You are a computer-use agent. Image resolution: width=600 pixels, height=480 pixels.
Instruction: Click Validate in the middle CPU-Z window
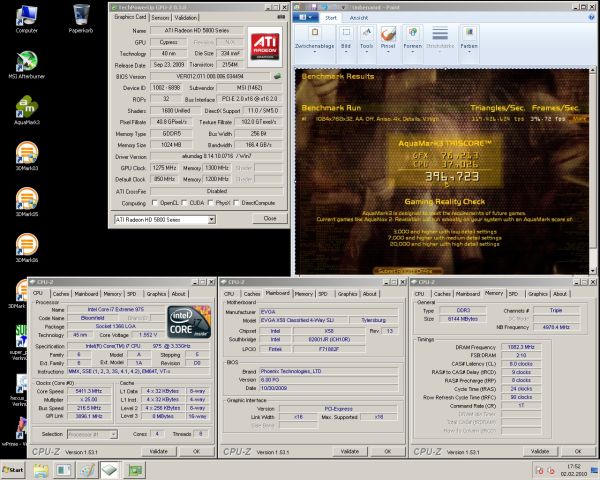[350, 451]
